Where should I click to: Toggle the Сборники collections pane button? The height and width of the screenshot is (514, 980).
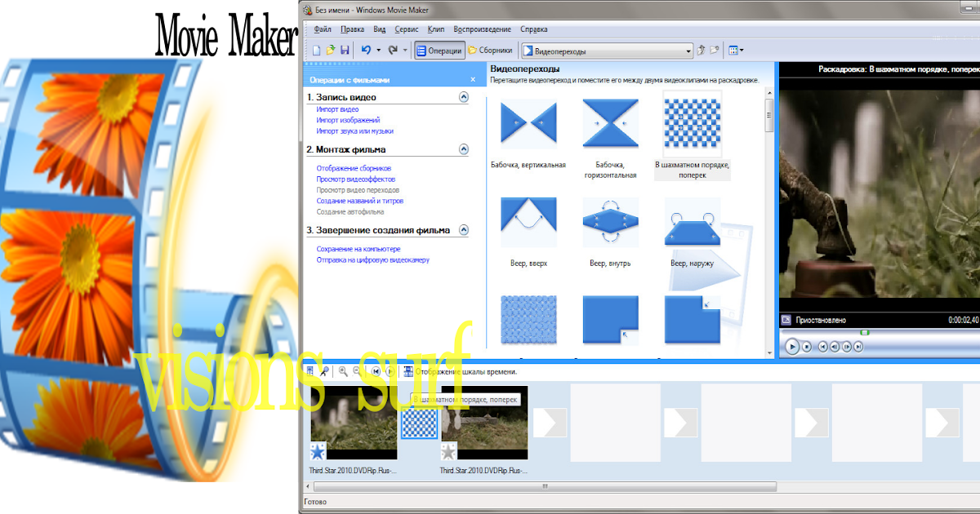click(491, 51)
